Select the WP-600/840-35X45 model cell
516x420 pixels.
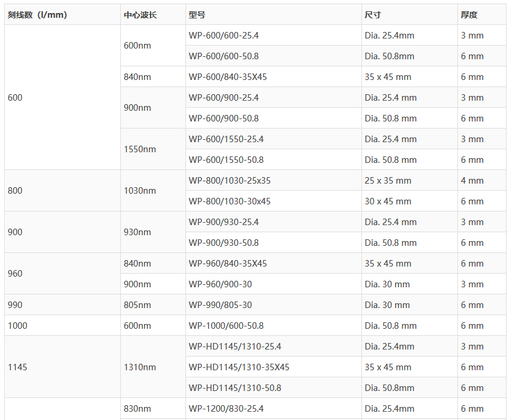(228, 77)
